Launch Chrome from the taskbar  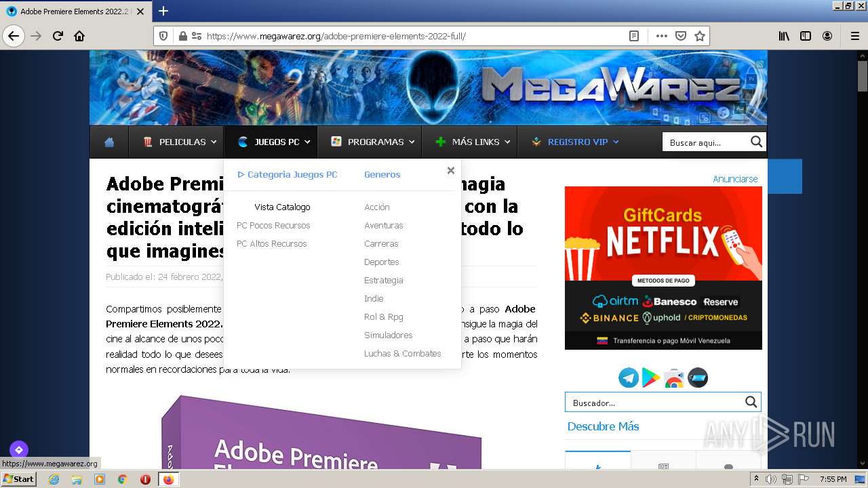[122, 479]
